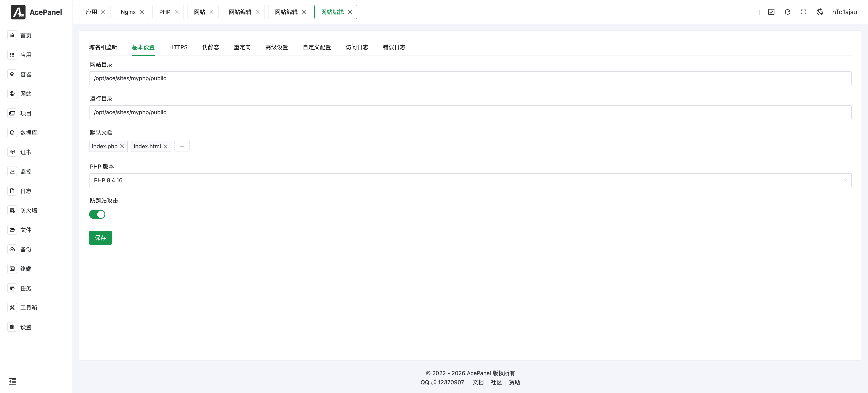
Task: Click the refresh icon in top bar
Action: [787, 12]
